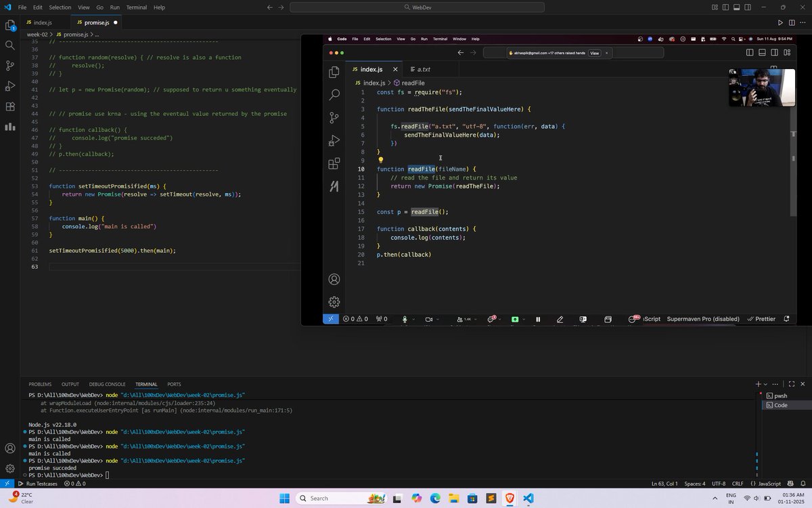Screen dimensions: 812x508
Task: Open the bar chart icon in activity bar
Action: click(x=10, y=127)
